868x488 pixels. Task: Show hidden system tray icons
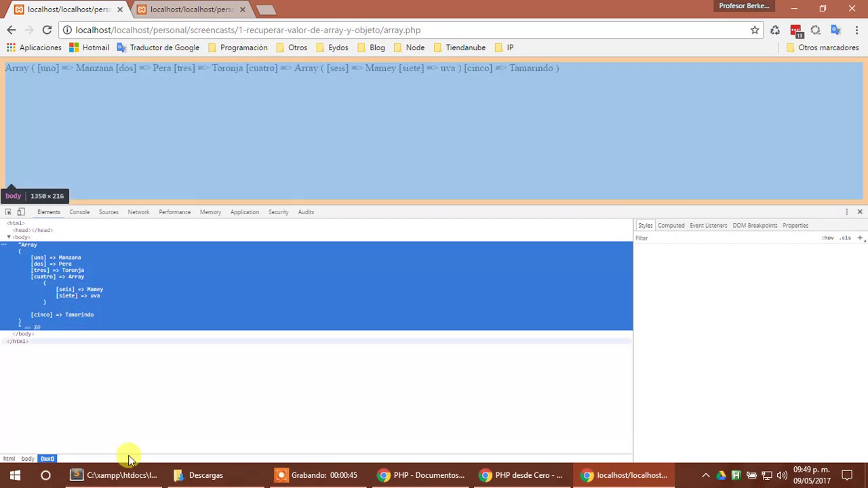705,475
